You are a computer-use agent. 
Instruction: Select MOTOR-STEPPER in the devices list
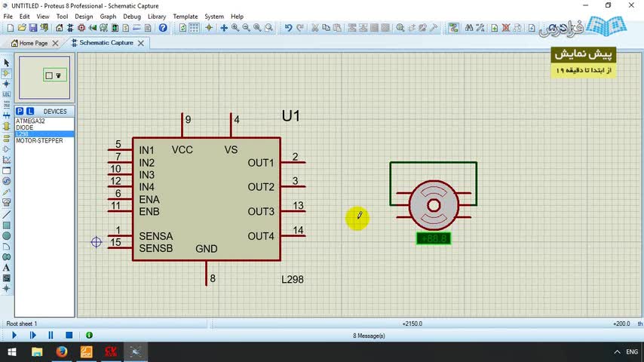[x=44, y=140]
